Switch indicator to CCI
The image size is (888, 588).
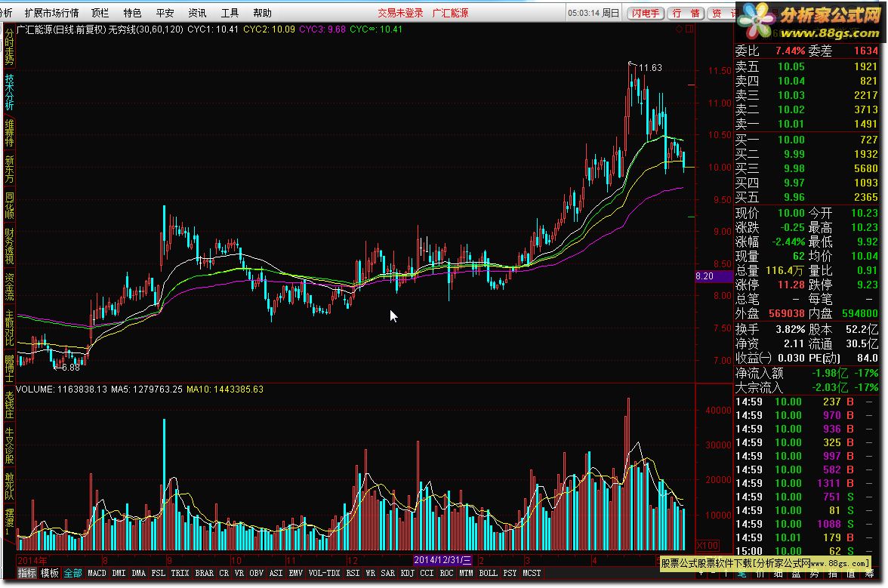427,573
